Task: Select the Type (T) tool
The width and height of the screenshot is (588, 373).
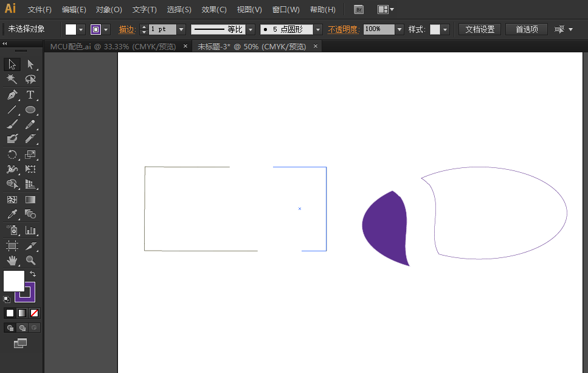Action: tap(30, 95)
